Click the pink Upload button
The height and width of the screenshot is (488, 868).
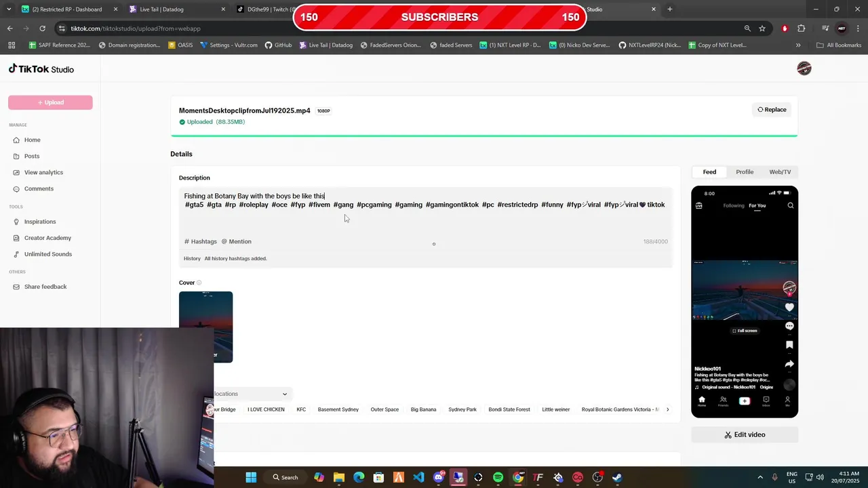[x=50, y=102]
